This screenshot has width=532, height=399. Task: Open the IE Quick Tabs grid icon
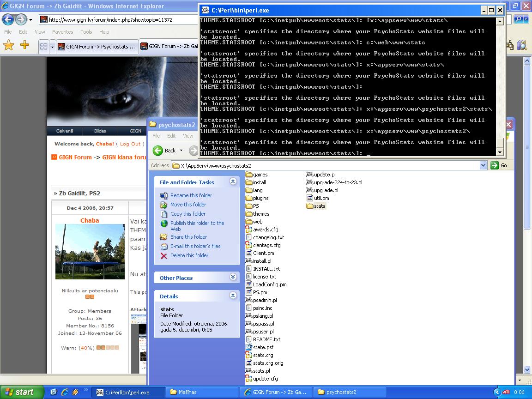click(43, 47)
